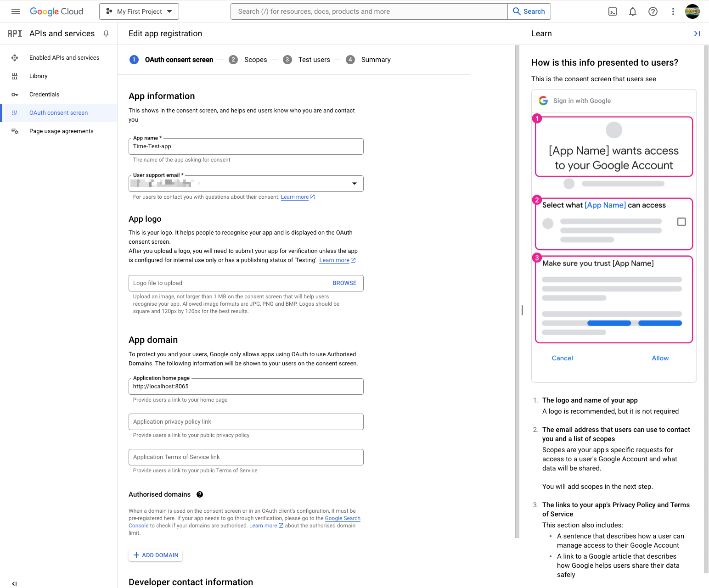This screenshot has width=709, height=588.
Task: Collapse the Learn panel
Action: coord(697,34)
